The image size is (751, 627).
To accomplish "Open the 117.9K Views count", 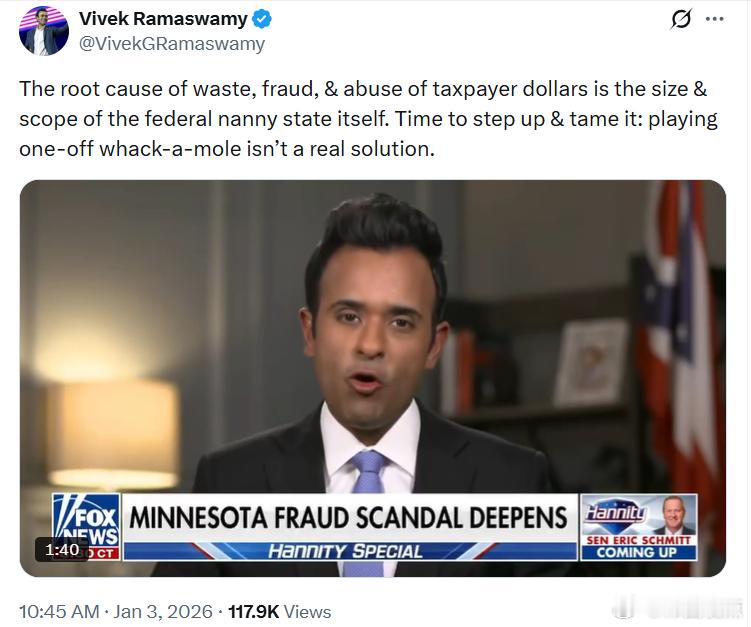I will (280, 612).
